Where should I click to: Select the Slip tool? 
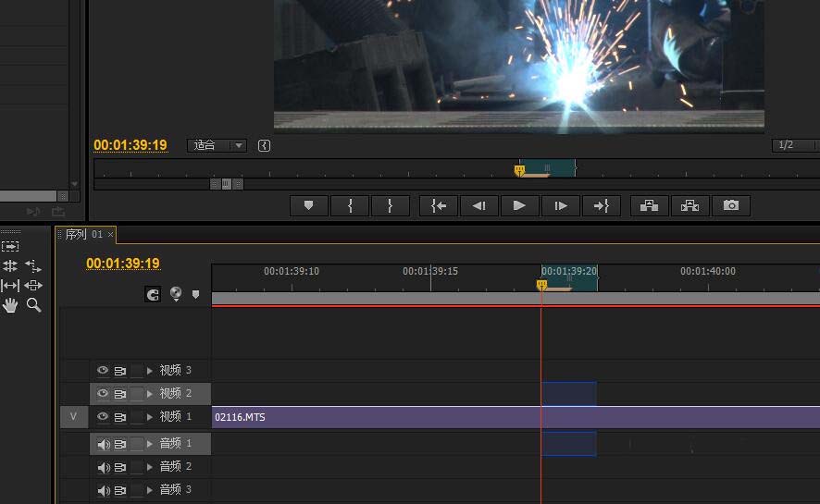pos(10,285)
